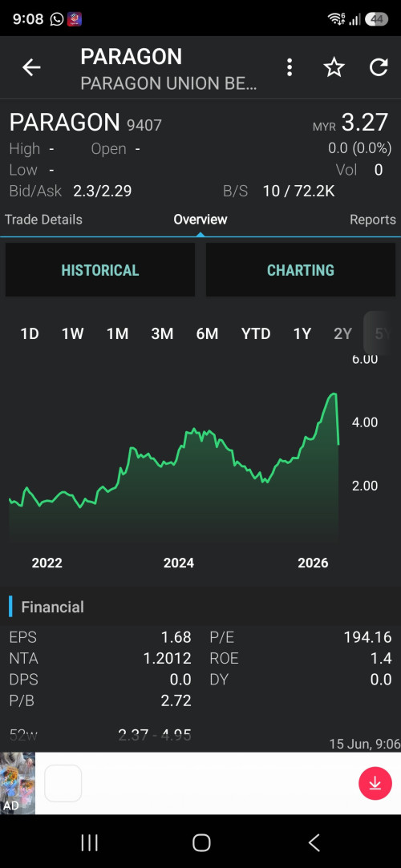Select the YTD chart range

tap(256, 333)
